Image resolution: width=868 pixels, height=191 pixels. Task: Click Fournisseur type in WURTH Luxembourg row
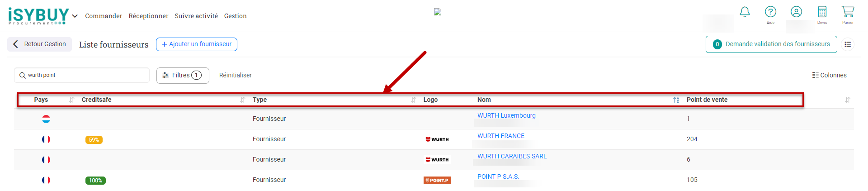tap(269, 119)
